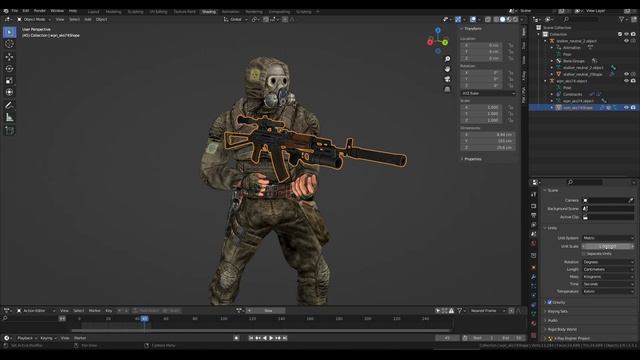Select the Select Box tool in toolbar

(x=9, y=32)
